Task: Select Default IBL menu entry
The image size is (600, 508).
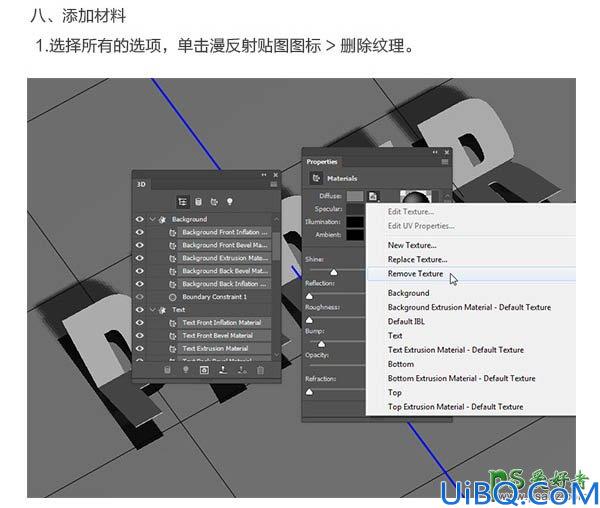Action: 406,321
